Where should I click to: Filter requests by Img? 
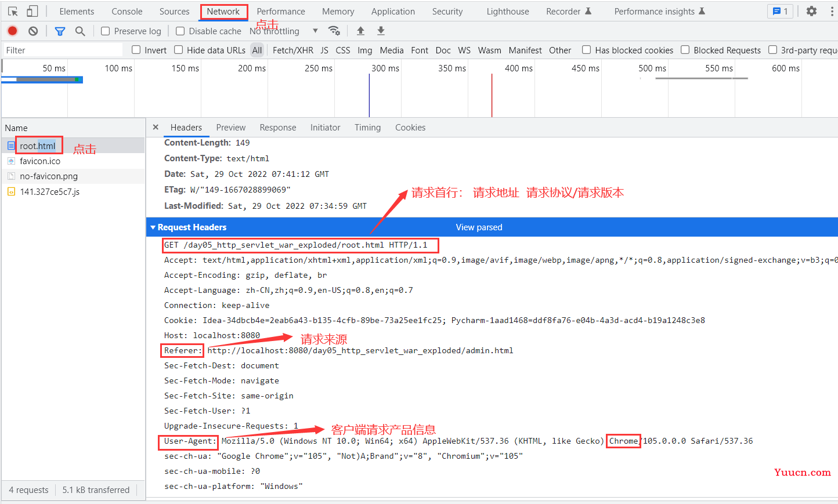365,50
